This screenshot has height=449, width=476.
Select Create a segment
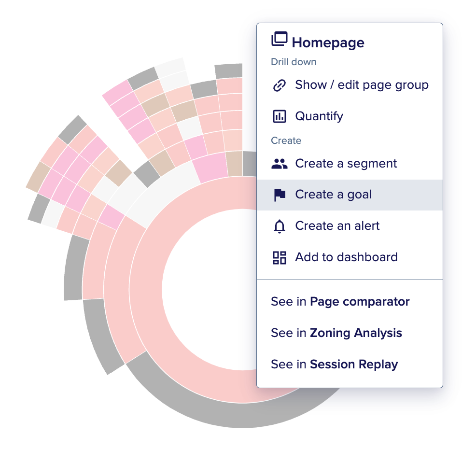(346, 164)
